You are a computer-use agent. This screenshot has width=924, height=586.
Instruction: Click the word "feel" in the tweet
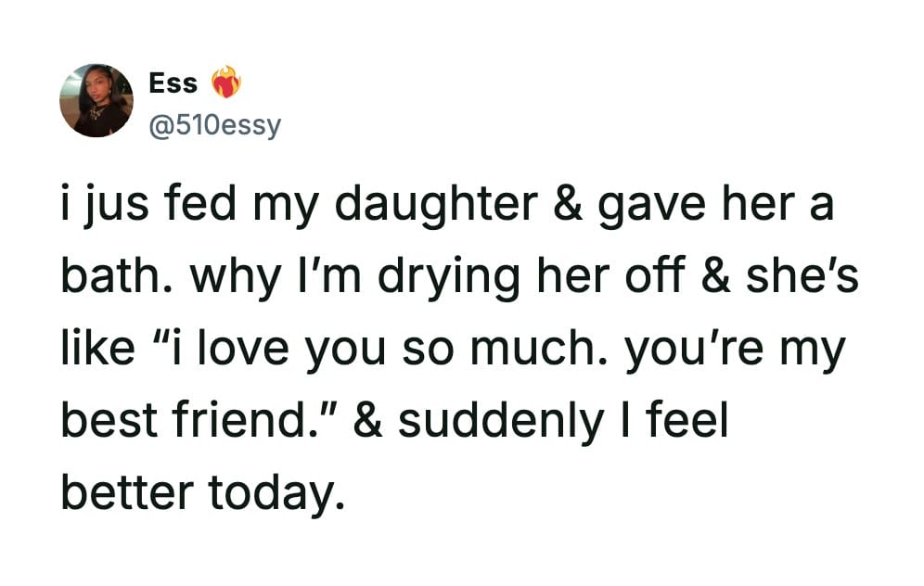(x=692, y=421)
